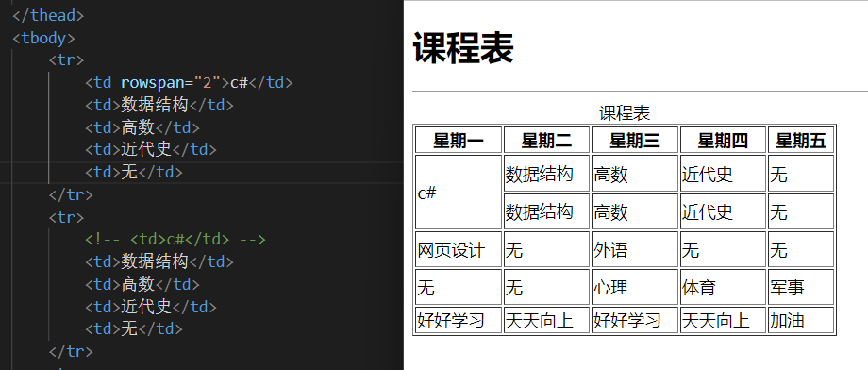Image resolution: width=868 pixels, height=370 pixels.
Task: Select the 星期三 table header
Action: coord(635,140)
